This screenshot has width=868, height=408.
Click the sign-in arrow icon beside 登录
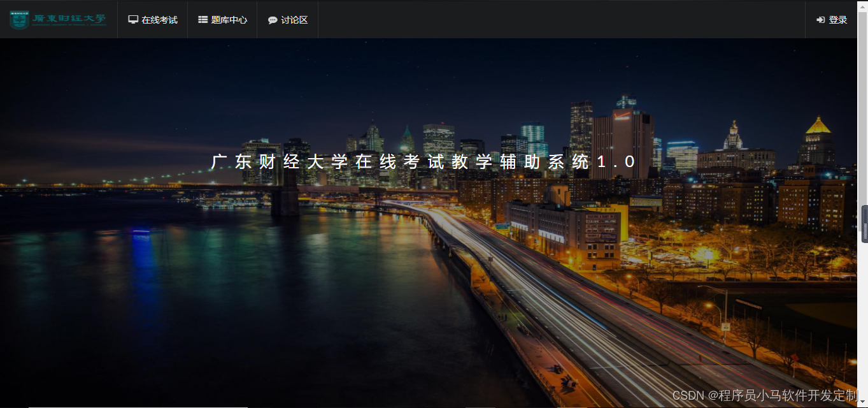(x=820, y=19)
